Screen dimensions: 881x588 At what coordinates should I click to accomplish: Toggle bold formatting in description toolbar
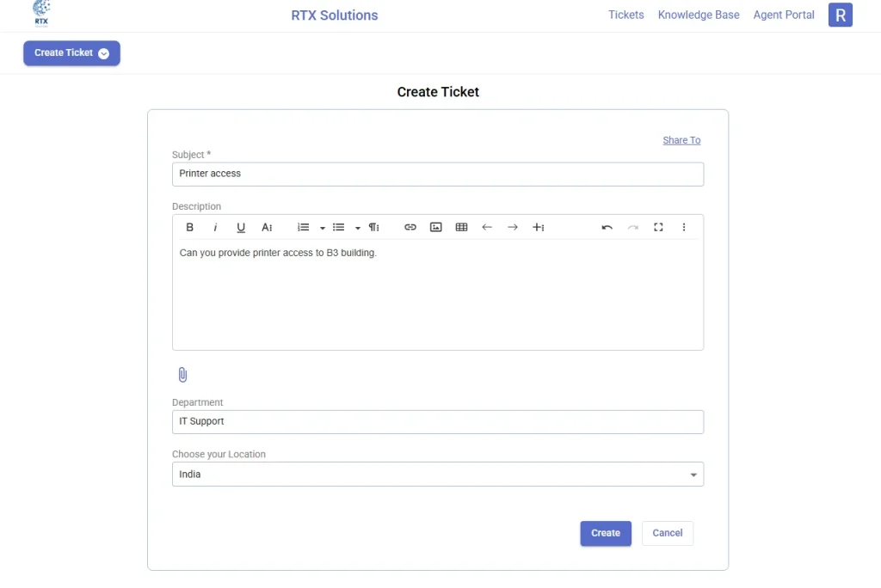[x=189, y=228]
